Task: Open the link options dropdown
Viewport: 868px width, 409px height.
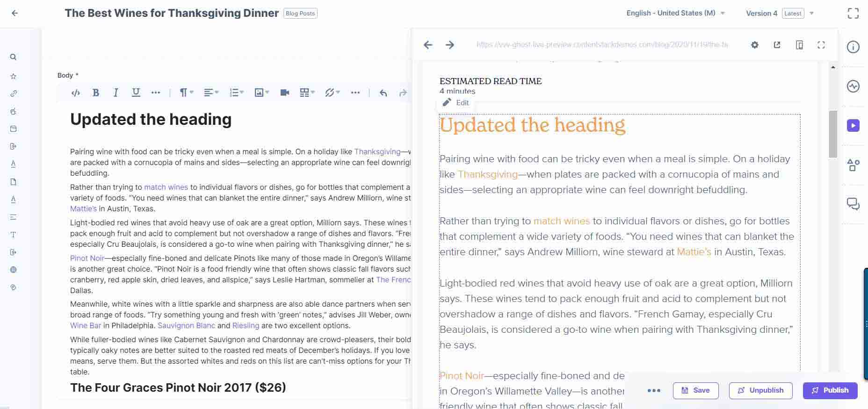Action: 333,93
